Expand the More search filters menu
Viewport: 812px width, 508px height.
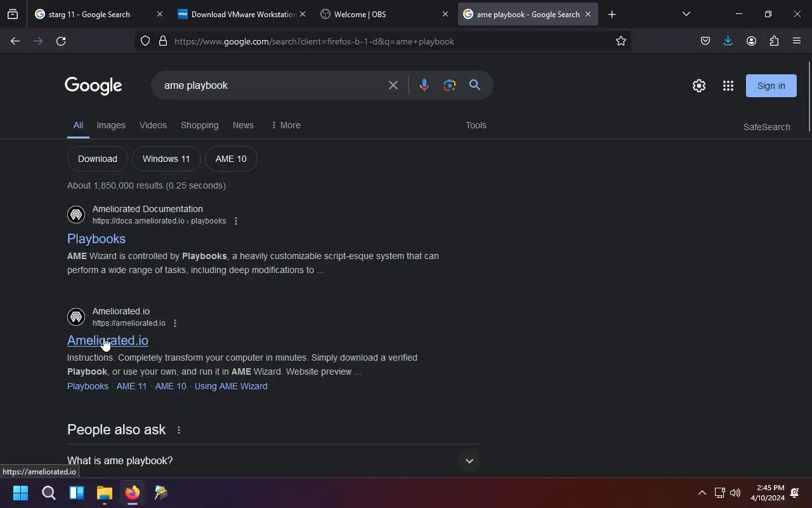pyautogui.click(x=285, y=125)
